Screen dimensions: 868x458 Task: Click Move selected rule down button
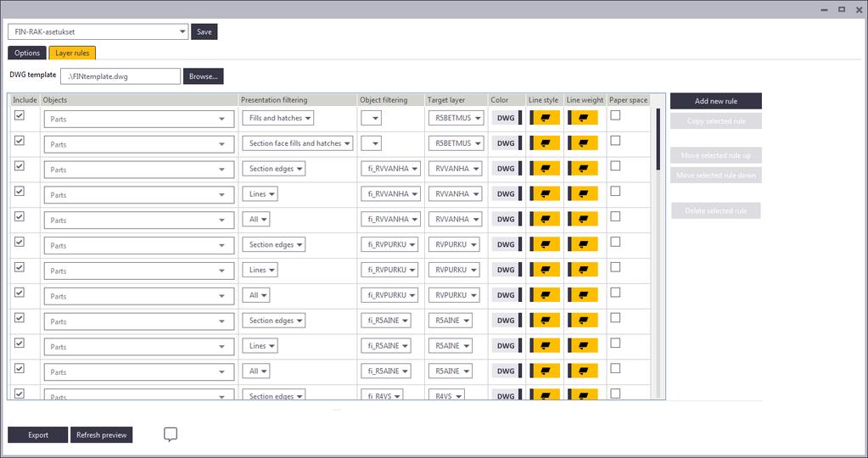[716, 176]
